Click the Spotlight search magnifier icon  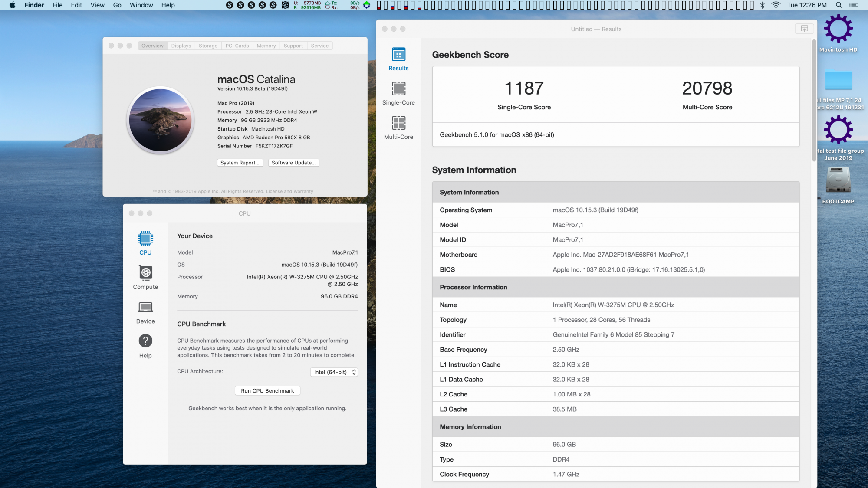click(x=839, y=5)
